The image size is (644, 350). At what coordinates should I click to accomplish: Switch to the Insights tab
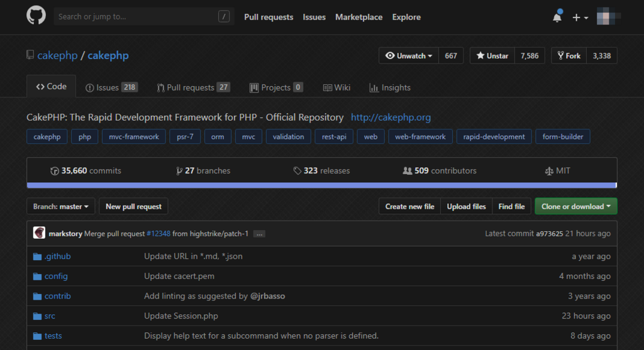click(x=390, y=87)
